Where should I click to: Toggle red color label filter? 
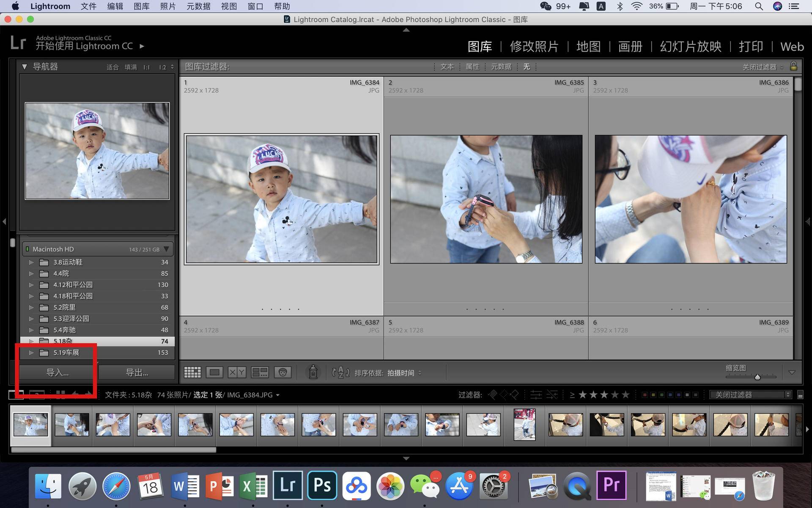pyautogui.click(x=645, y=395)
